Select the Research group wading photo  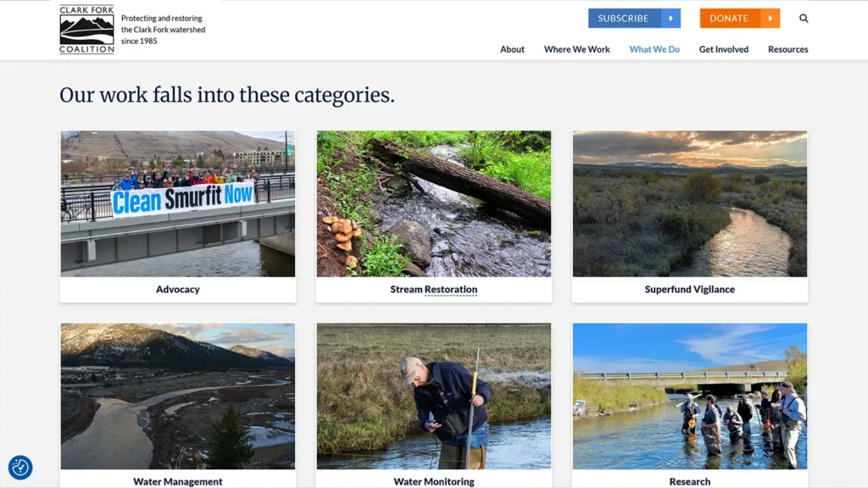[690, 396]
